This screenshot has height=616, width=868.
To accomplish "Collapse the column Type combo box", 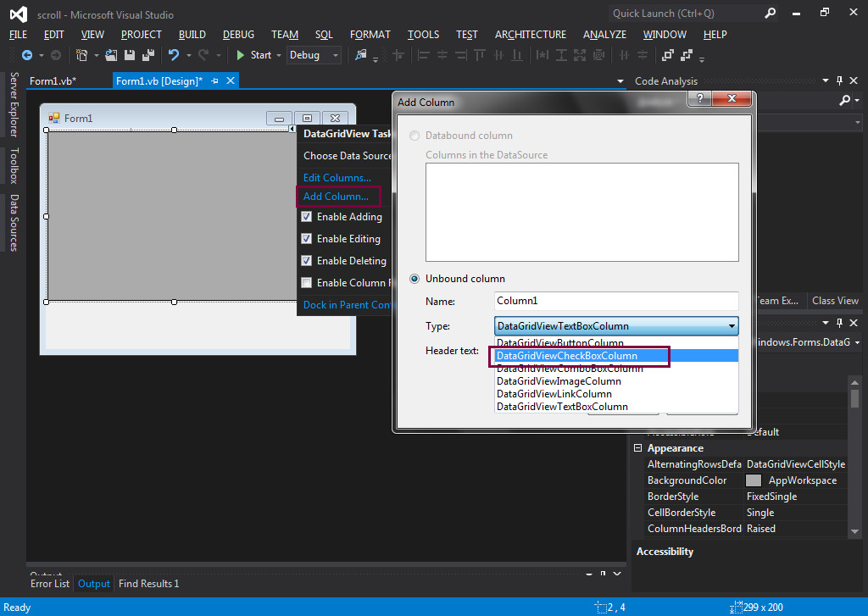I will [x=731, y=326].
